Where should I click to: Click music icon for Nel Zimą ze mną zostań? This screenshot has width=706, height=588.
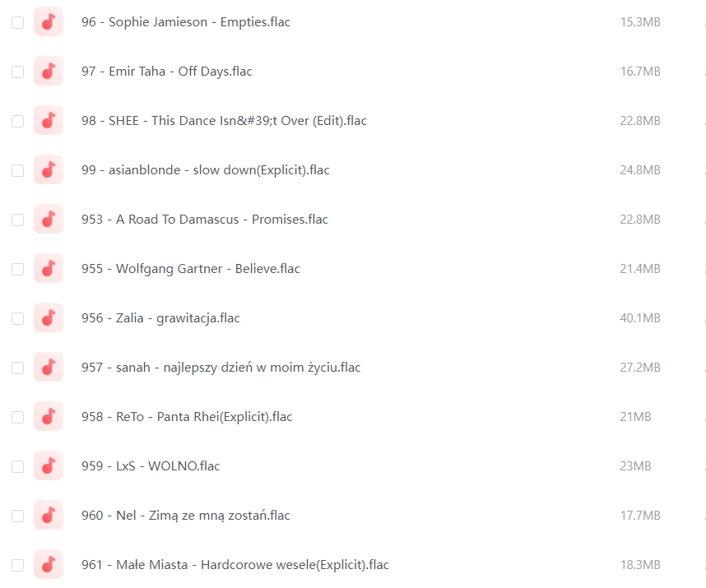click(x=49, y=515)
